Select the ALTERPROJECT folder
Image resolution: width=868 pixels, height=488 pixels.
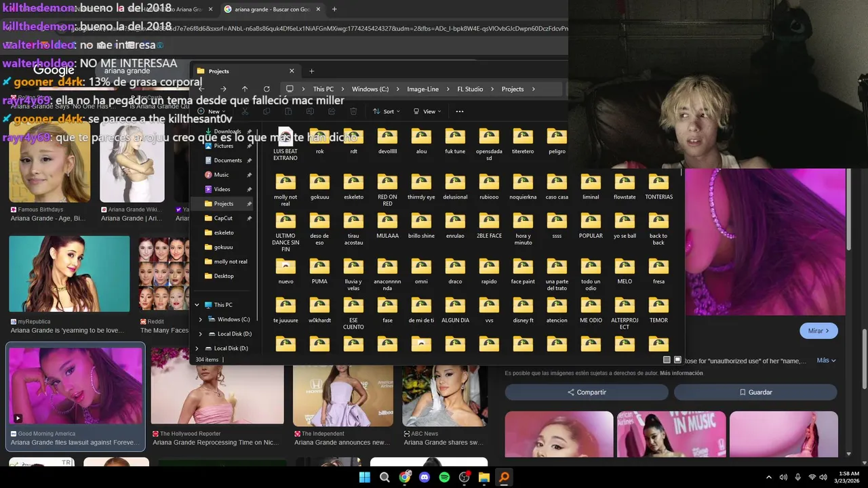(625, 313)
